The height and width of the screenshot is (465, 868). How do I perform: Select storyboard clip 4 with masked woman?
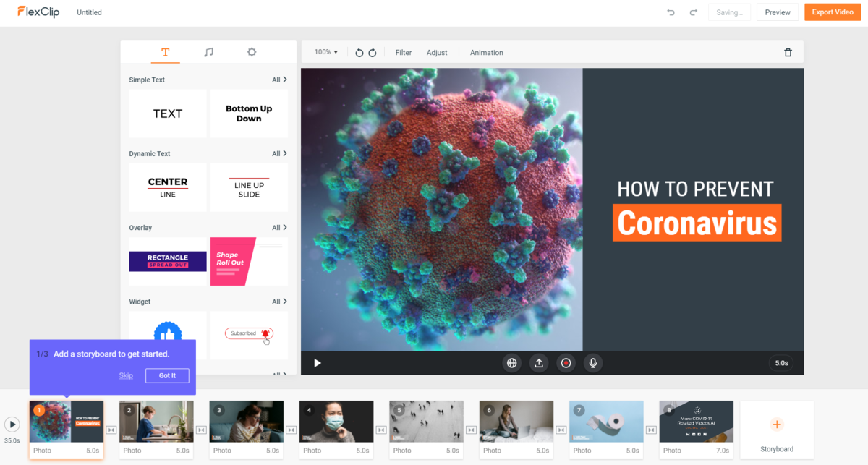(336, 422)
